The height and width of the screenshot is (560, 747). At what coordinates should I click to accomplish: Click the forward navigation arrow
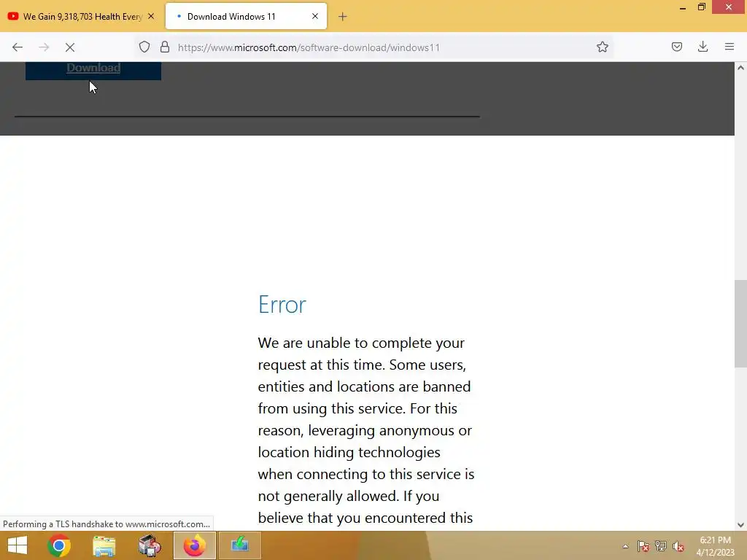(44, 47)
